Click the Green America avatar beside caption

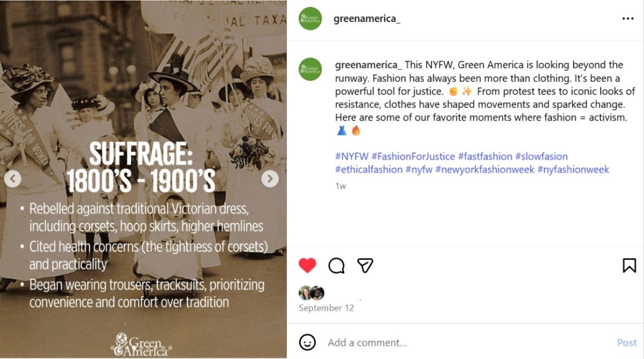(310, 69)
